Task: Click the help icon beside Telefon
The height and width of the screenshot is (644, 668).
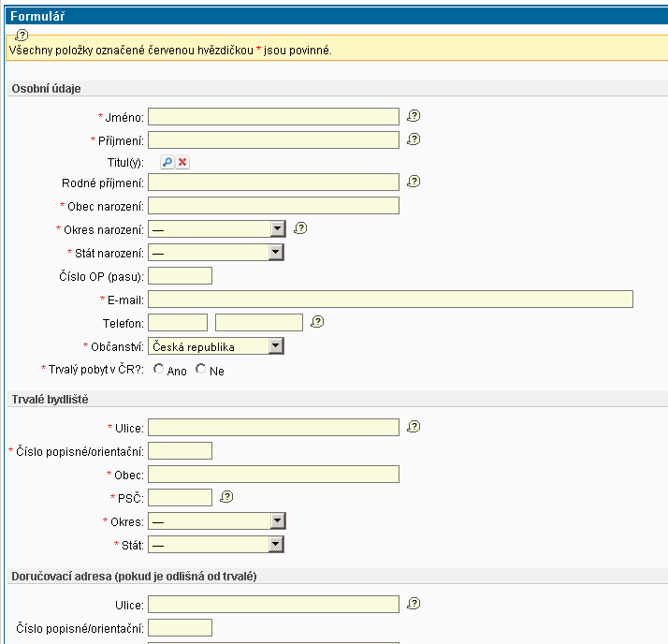Action: 317,322
